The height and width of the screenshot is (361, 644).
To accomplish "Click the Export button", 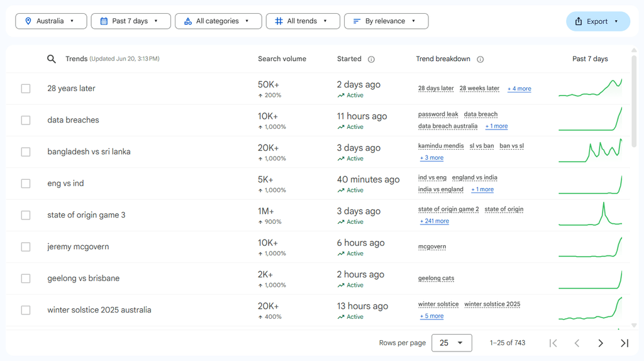I will coord(597,21).
